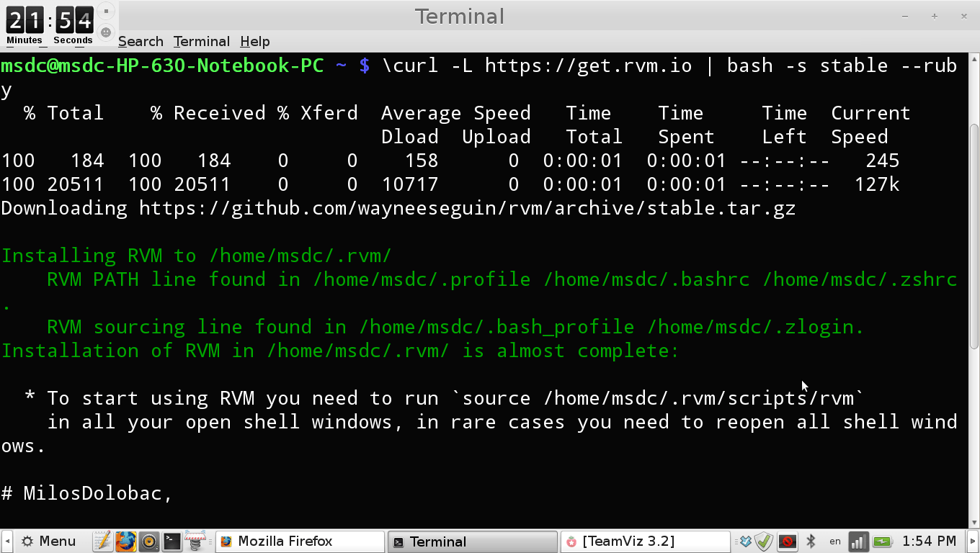Click the shield update-status tray icon
Viewport: 980px width, 553px height.
point(764,541)
